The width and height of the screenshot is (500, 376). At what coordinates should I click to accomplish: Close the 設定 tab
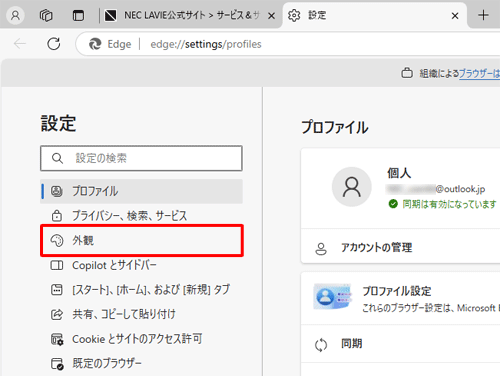pyautogui.click(x=455, y=16)
